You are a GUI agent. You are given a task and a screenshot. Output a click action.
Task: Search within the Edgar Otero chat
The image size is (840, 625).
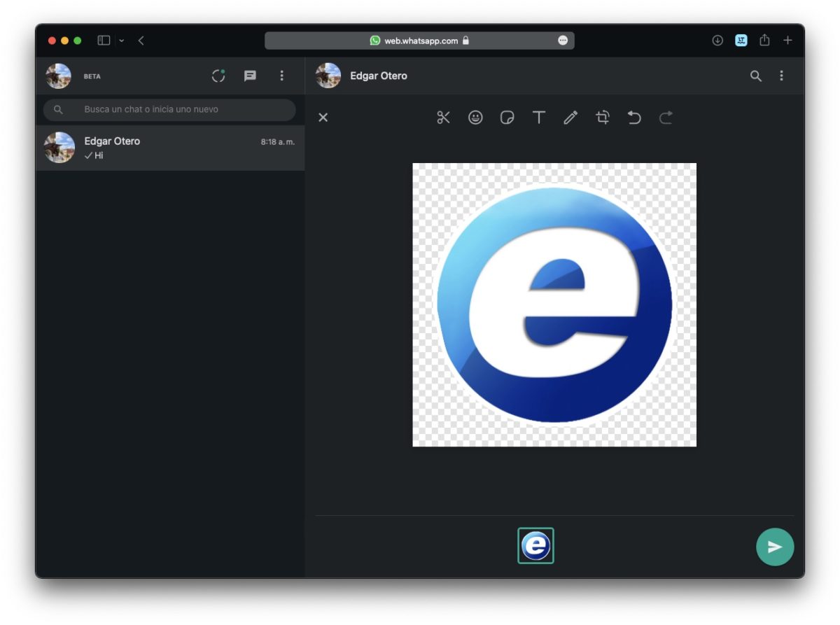[x=755, y=76]
